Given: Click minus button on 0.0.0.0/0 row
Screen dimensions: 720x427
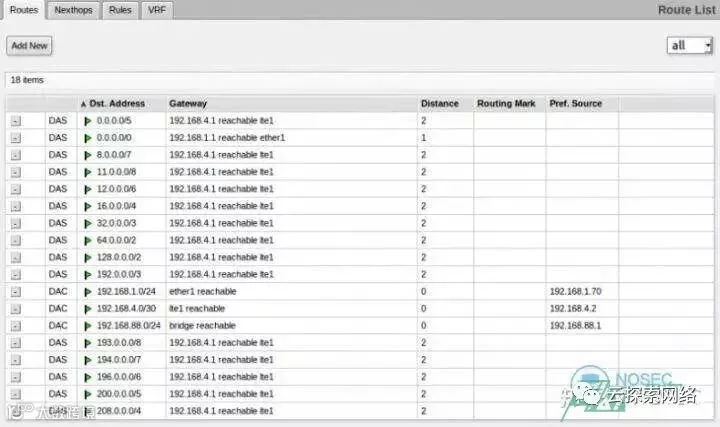Looking at the screenshot, I should pyautogui.click(x=16, y=138).
